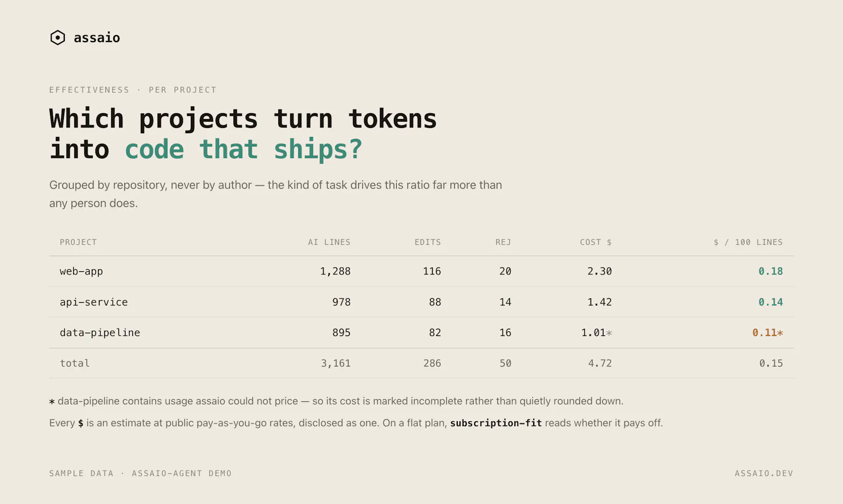Screen dimensions: 843x504
Task: Click the $ / 100 LINES header
Action: pos(748,242)
